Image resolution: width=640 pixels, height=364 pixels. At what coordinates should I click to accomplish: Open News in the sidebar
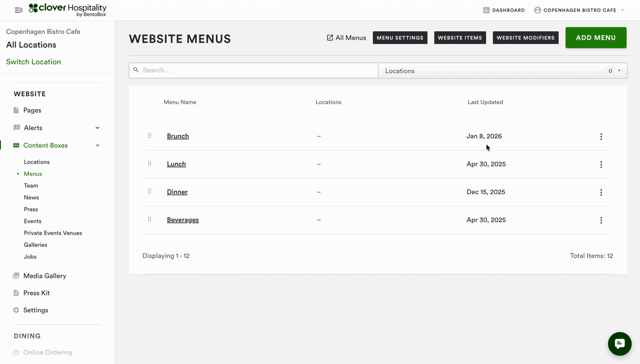point(32,197)
